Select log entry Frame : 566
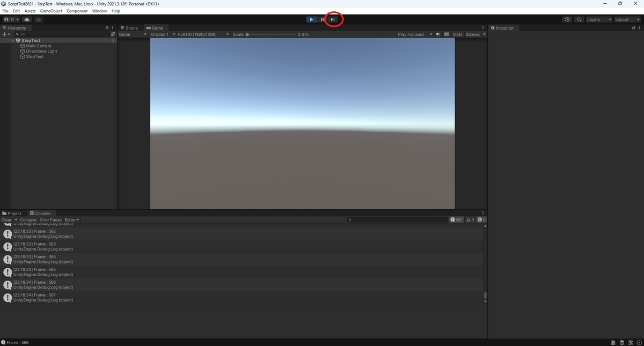 (241, 285)
